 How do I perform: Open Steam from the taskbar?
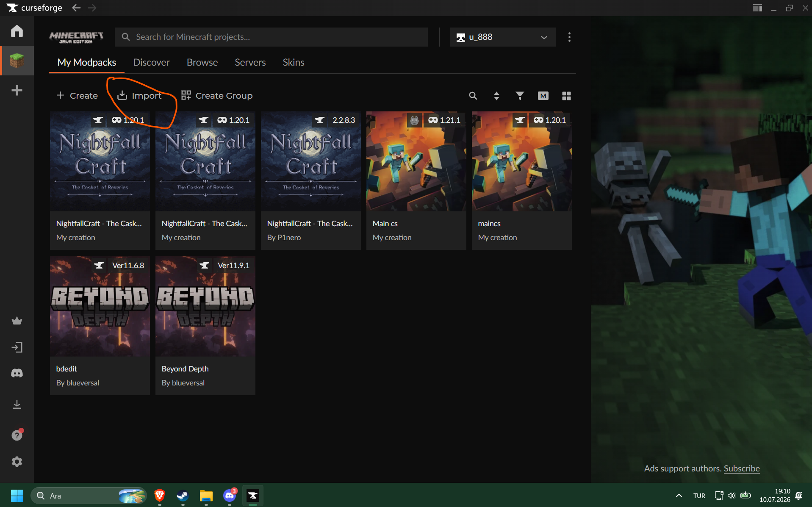pyautogui.click(x=183, y=495)
